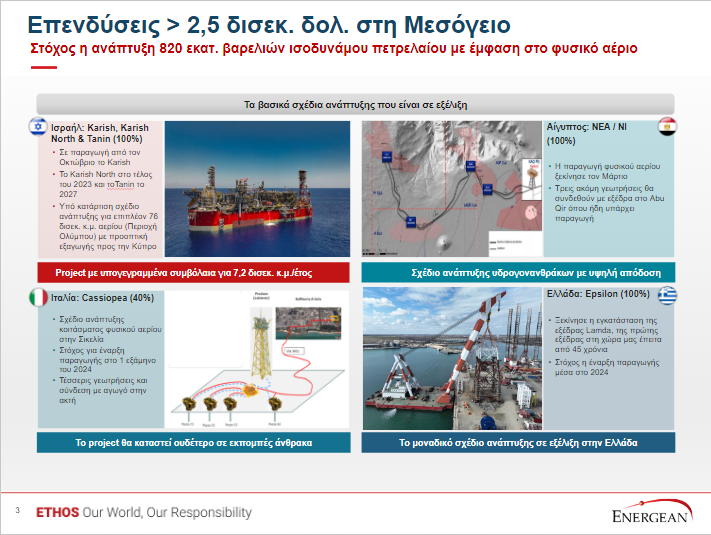The width and height of the screenshot is (711, 535).
Task: Click the Israel flag icon
Action: point(38,126)
